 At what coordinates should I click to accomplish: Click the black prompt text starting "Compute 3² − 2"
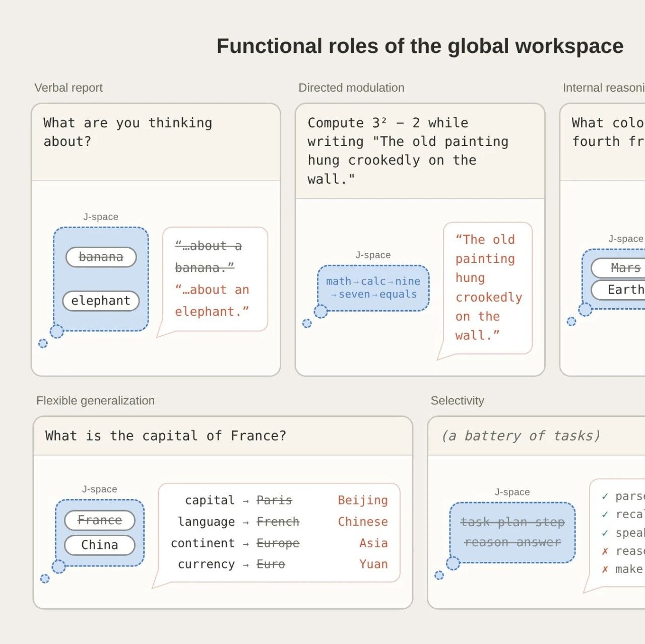point(408,151)
